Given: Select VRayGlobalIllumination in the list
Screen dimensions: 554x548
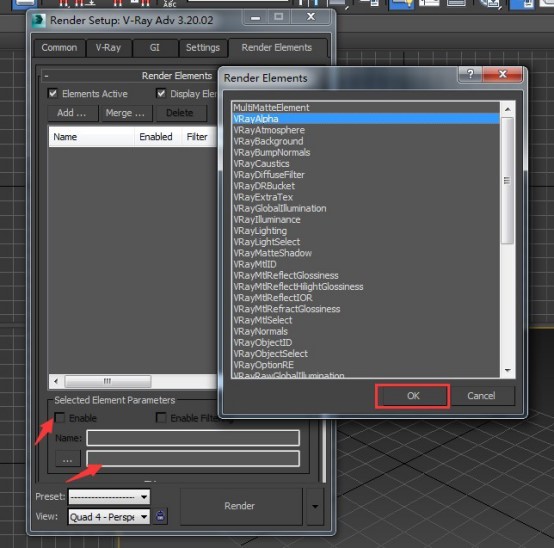Looking at the screenshot, I should 366,208.
